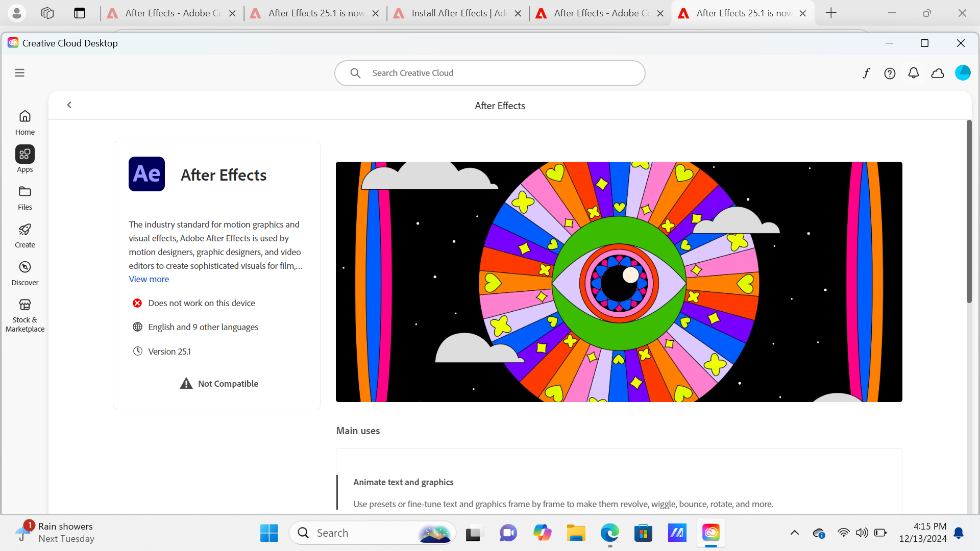Open the Help question mark icon

(x=890, y=73)
